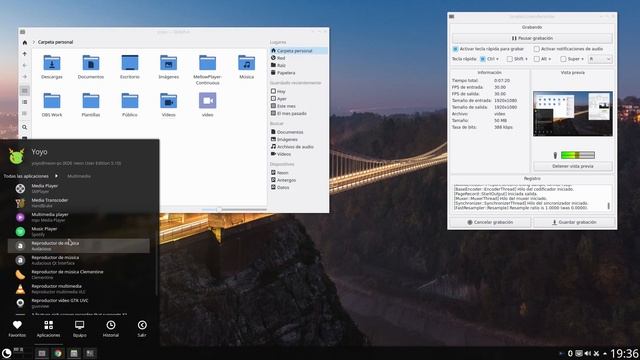
Task: Click 'Carpeta personal' in breadcrumb bar
Action: pos(56,42)
